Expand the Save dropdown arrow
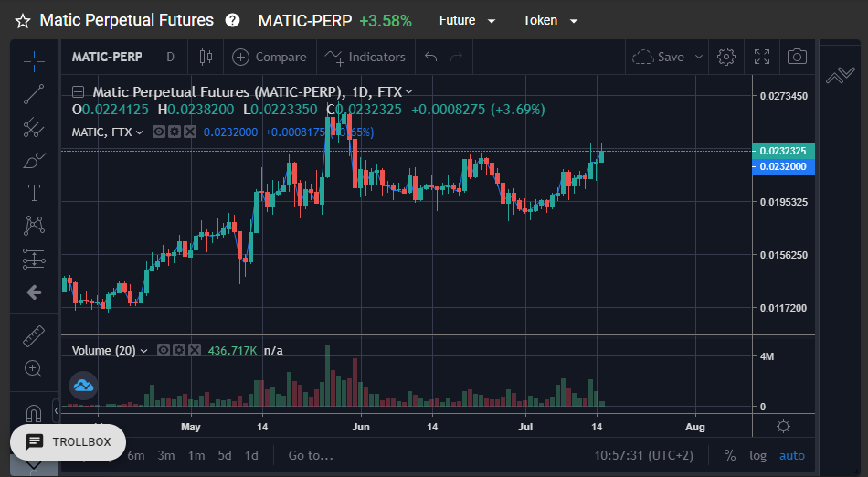Viewport: 868px width, 477px height. pos(699,57)
